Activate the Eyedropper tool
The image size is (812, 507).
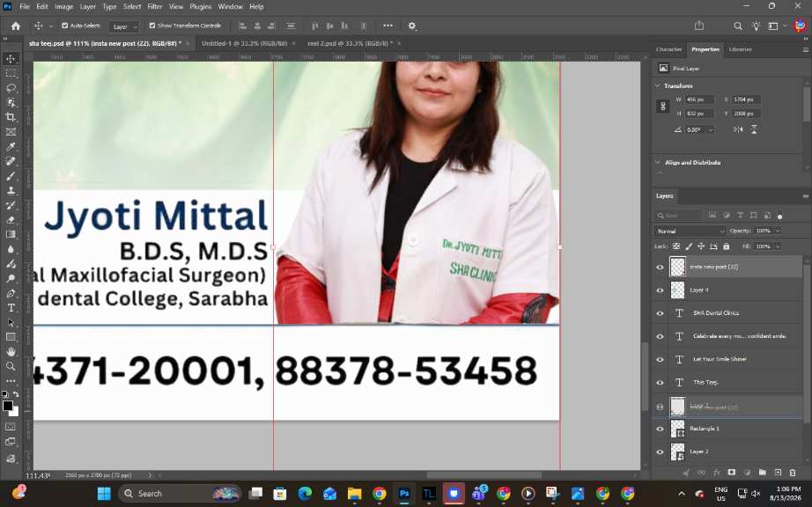[x=11, y=147]
